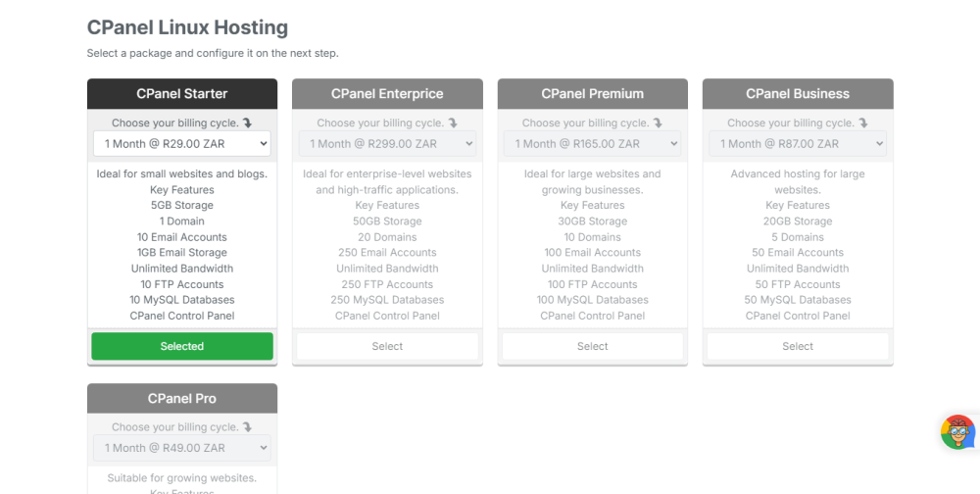Click "250 FTP Accounts" feature text
The width and height of the screenshot is (980, 494).
[x=387, y=284]
